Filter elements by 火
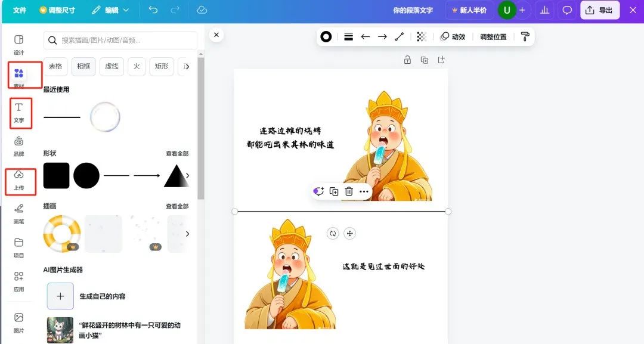This screenshot has height=344, width=644. [x=137, y=67]
